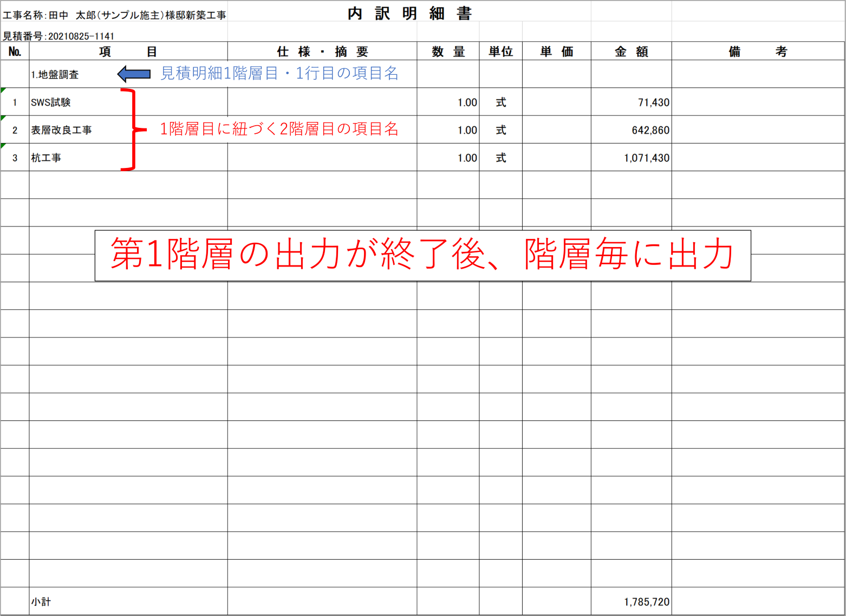846x616 pixels.
Task: Select the 仕様・摘要 column header
Action: click(x=322, y=51)
